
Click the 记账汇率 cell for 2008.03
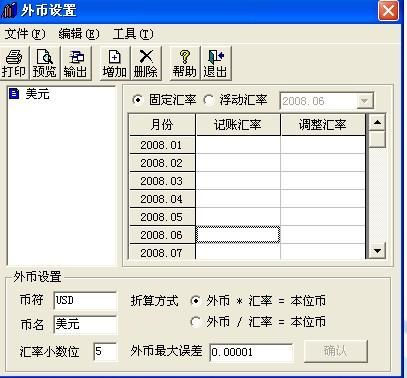238,181
